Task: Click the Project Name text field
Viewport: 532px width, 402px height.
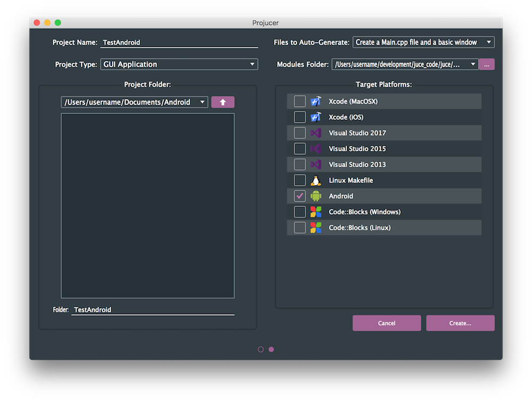Action: pos(179,43)
